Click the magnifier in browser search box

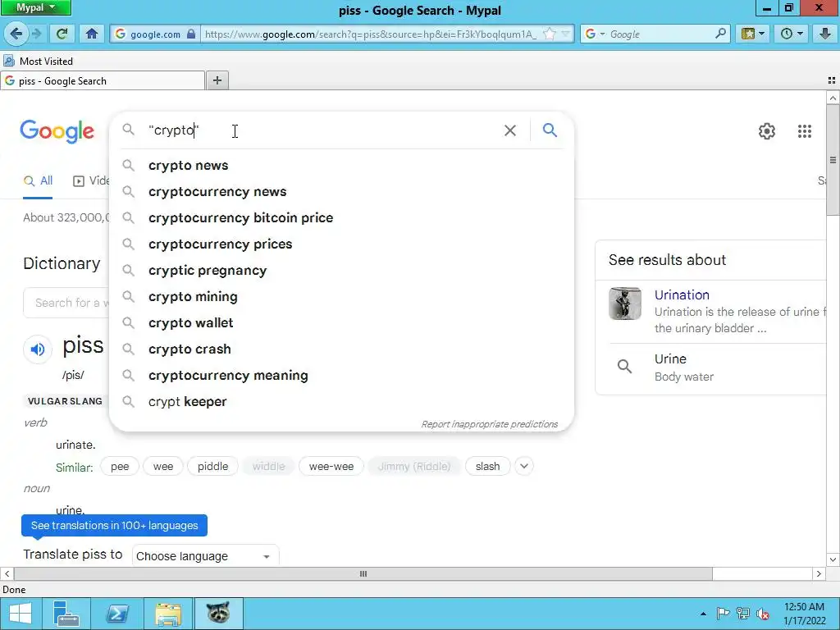pyautogui.click(x=720, y=34)
